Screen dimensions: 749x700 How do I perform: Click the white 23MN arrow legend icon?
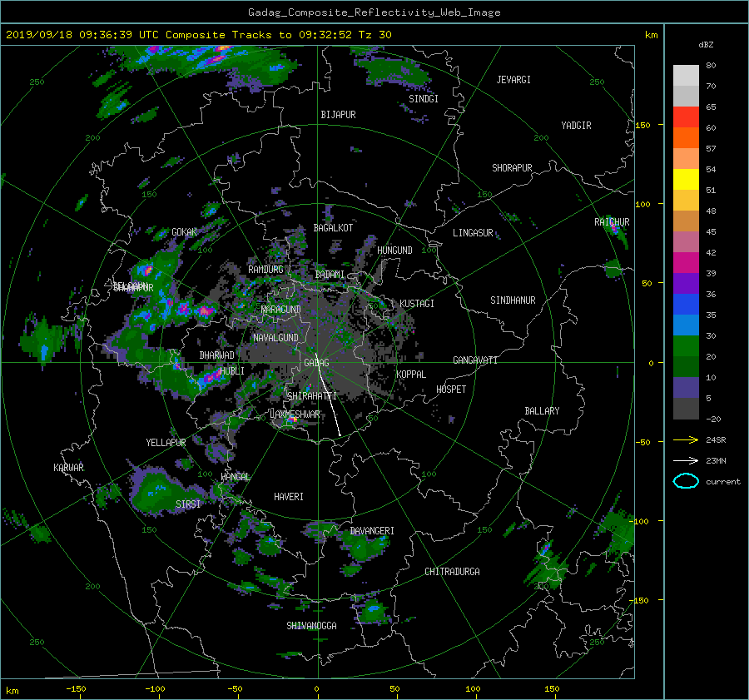[686, 460]
